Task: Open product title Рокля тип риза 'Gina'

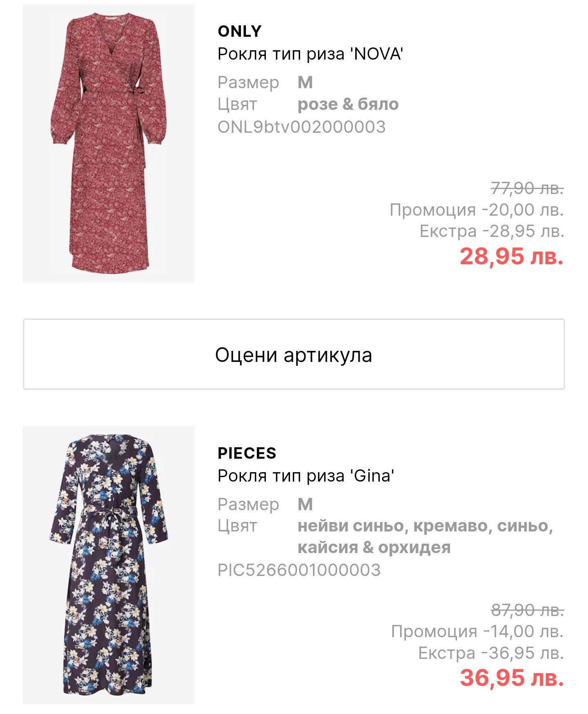Action: tap(306, 476)
